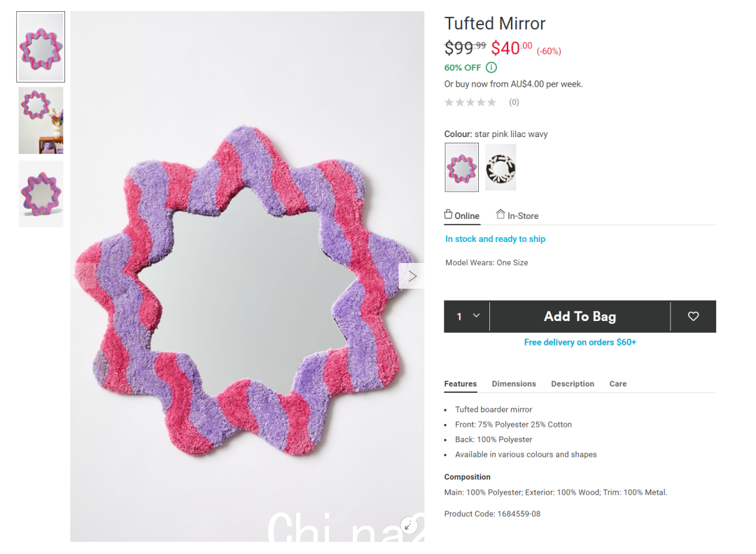The width and height of the screenshot is (756, 554).
Task: Open the Care tab
Action: click(x=617, y=384)
